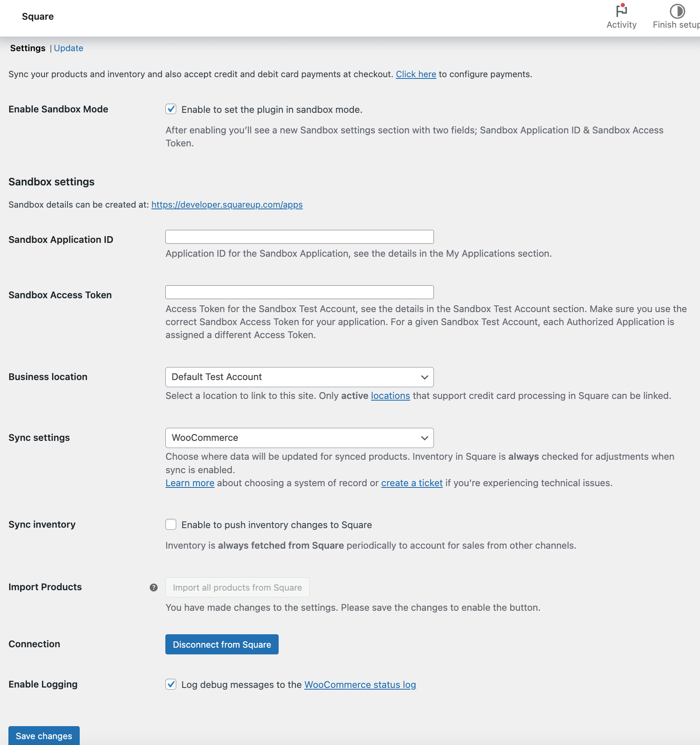Click the Import all products from Square button

pyautogui.click(x=237, y=587)
